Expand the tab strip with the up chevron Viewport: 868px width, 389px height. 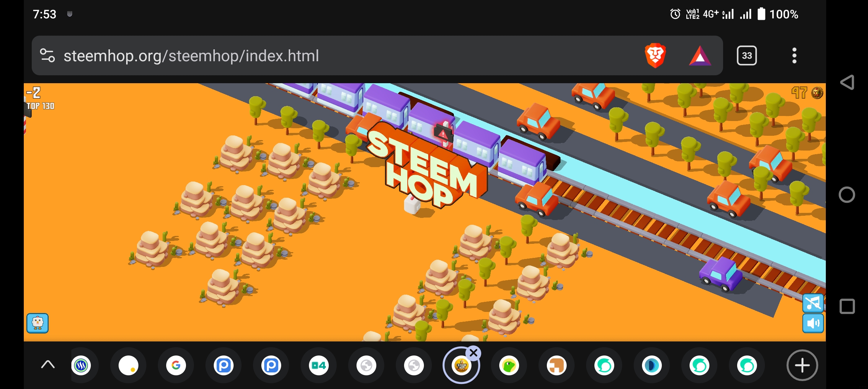click(x=48, y=365)
